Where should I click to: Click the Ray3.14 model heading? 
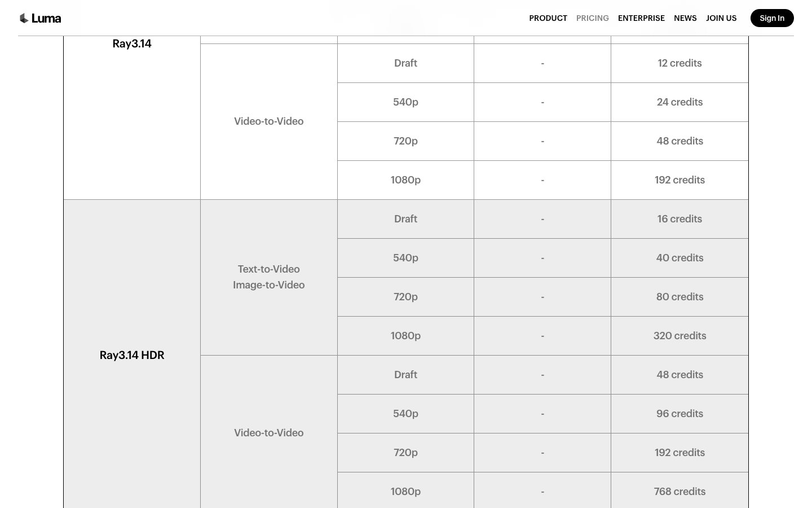132,43
